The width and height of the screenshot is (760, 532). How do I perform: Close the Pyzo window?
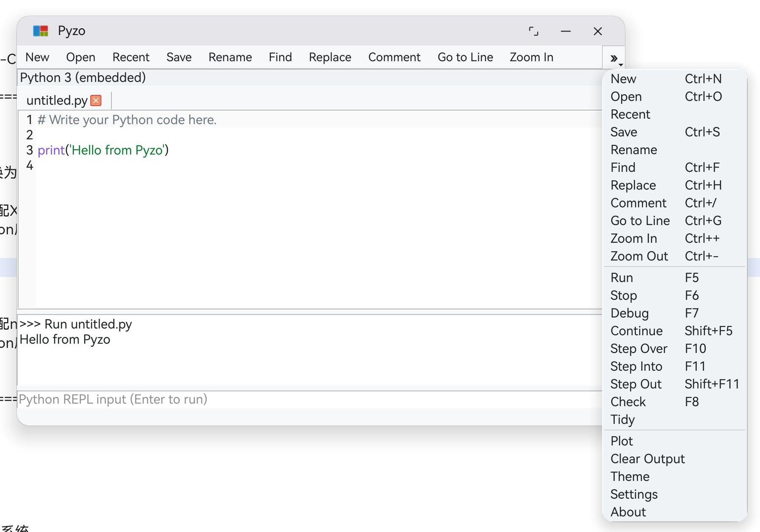(598, 31)
